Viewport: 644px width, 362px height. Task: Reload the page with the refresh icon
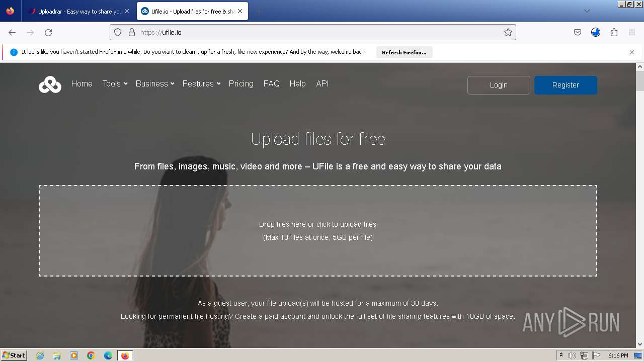48,32
